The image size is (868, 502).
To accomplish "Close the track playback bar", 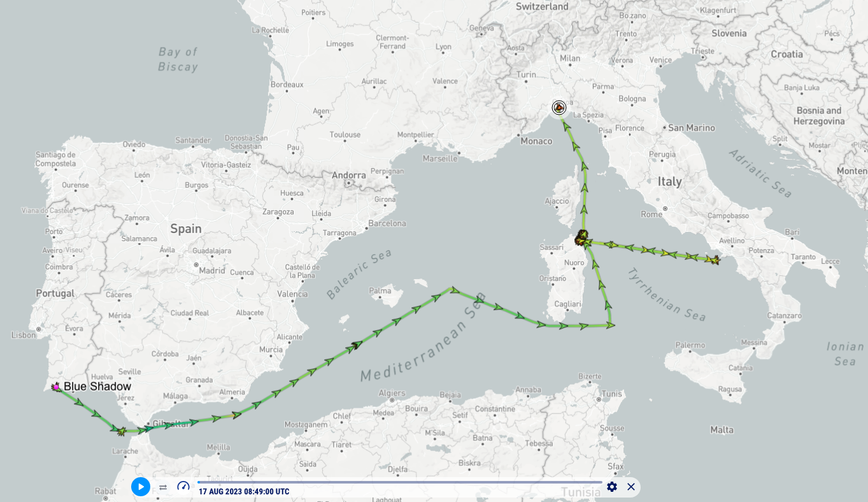I will 631,487.
